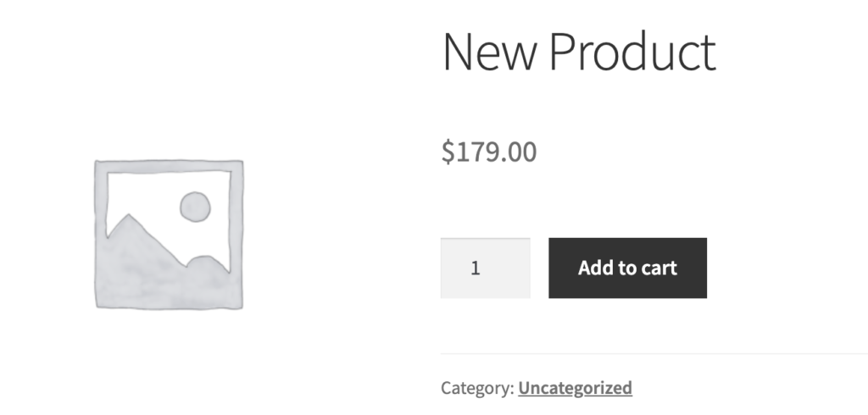Click the New Product heading
The width and height of the screenshot is (868, 415).
click(579, 52)
